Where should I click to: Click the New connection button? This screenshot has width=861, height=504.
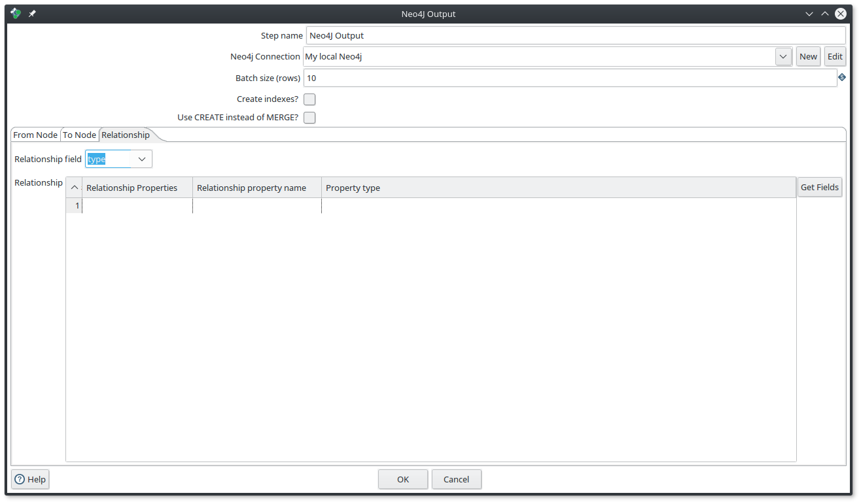(x=808, y=56)
